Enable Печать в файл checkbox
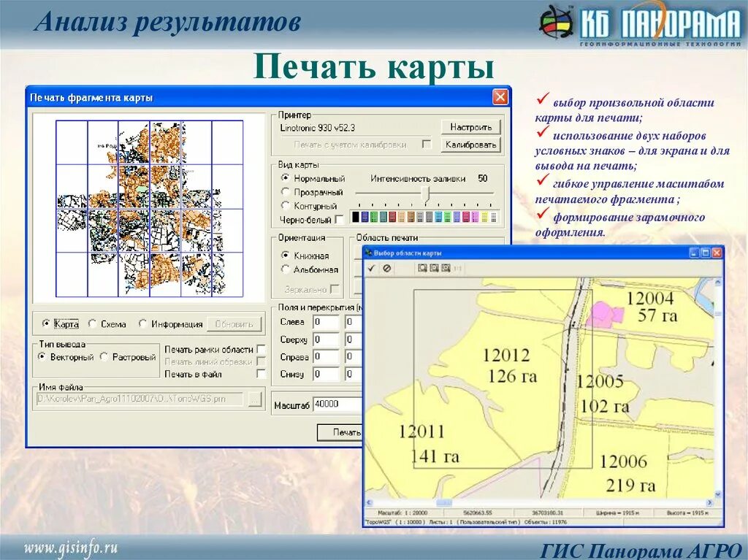This screenshot has width=748, height=560. [x=261, y=374]
